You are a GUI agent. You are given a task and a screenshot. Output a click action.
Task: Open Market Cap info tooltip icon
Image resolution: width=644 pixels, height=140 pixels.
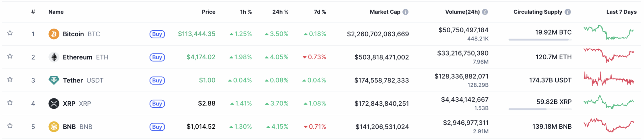[405, 12]
